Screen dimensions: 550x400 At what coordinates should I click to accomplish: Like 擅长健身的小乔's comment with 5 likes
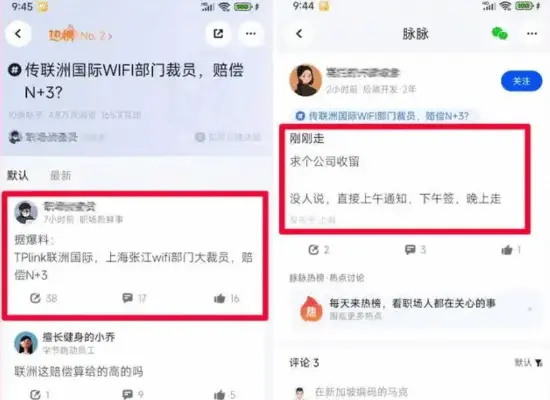(220, 395)
